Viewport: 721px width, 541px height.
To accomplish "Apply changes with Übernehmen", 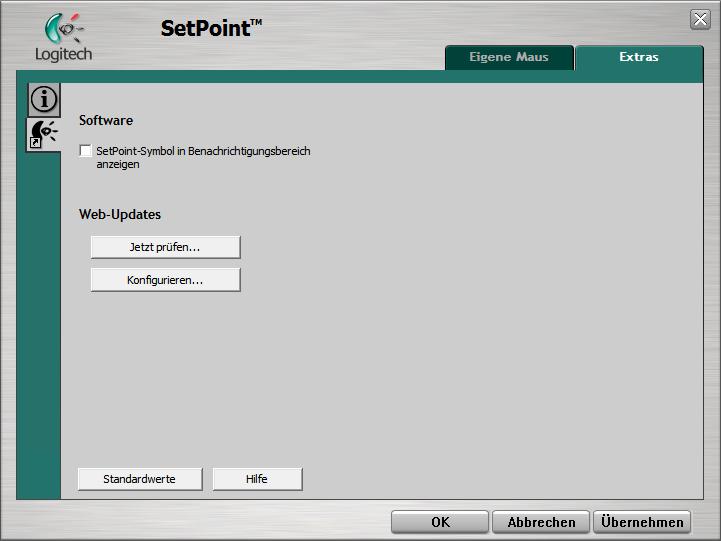I will 642,522.
